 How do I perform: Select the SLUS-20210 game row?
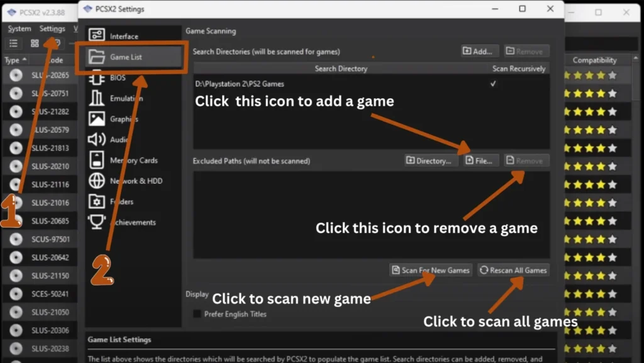[x=40, y=166]
